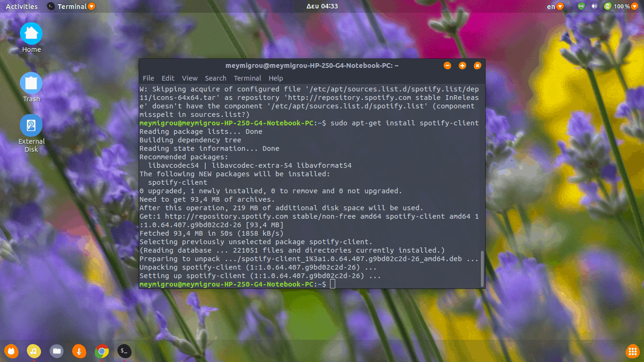Click the network connection tray icon
This screenshot has height=362, width=644.
pos(581,6)
